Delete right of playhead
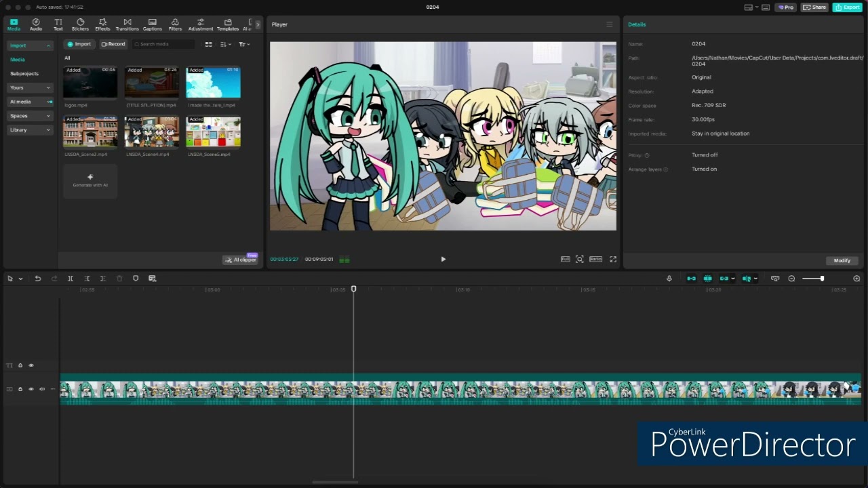 (103, 279)
